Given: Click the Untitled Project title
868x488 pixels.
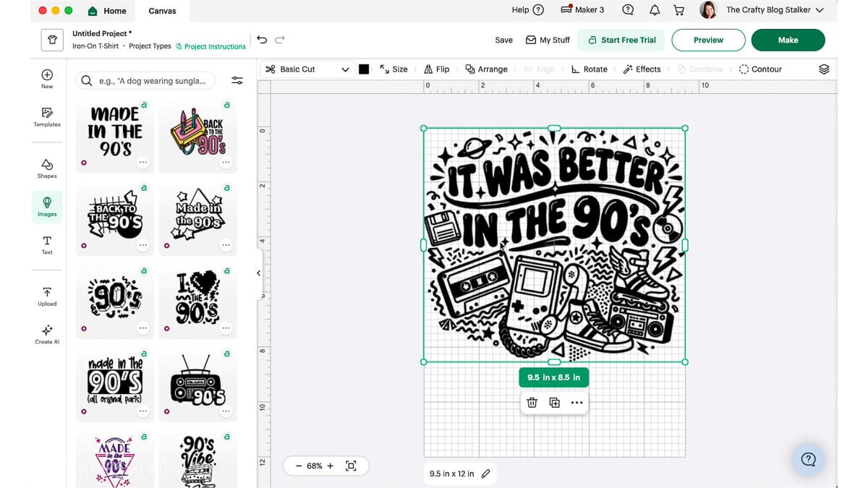Looking at the screenshot, I should [102, 33].
